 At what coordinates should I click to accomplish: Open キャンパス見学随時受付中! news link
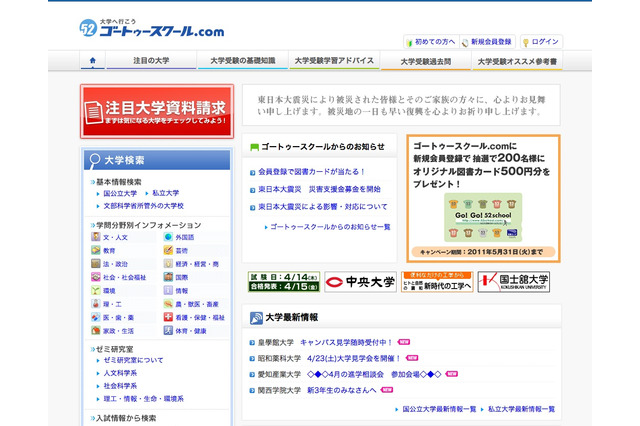coord(347,342)
